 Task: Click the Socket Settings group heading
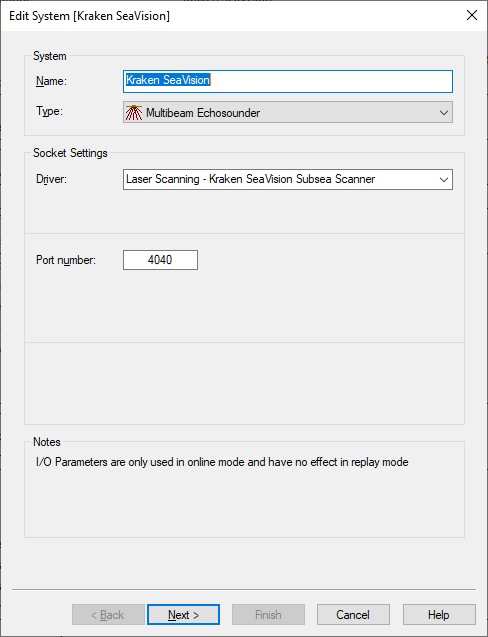pos(70,153)
